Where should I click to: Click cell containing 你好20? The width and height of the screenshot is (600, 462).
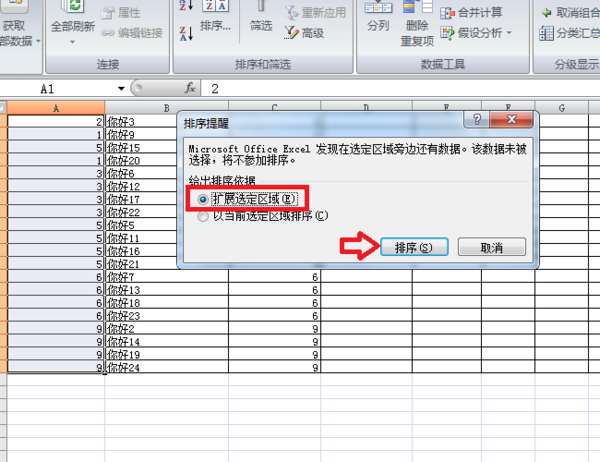141,161
